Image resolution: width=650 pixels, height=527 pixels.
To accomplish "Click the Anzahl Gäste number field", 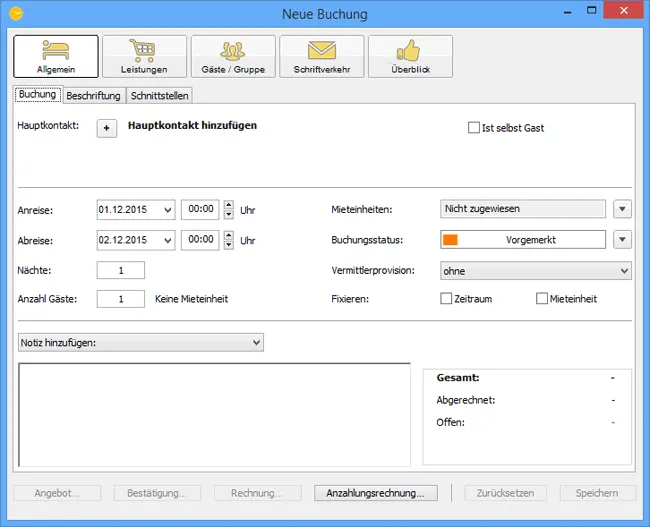I will point(121,299).
